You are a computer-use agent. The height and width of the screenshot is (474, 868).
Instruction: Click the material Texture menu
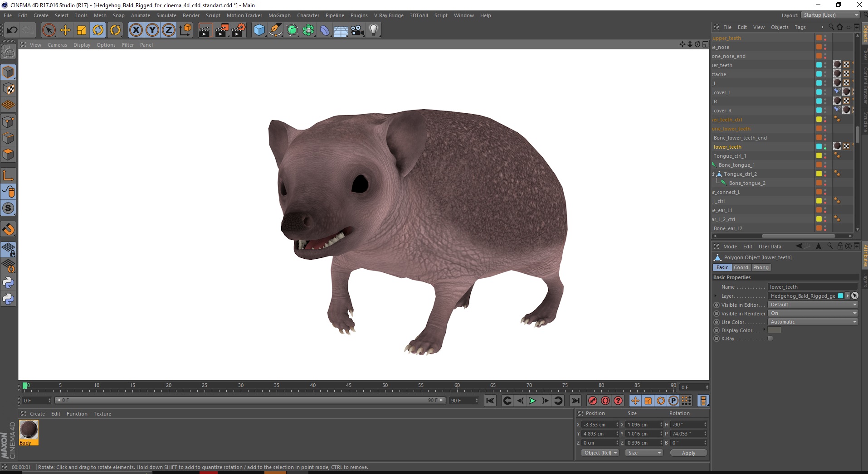(x=102, y=414)
